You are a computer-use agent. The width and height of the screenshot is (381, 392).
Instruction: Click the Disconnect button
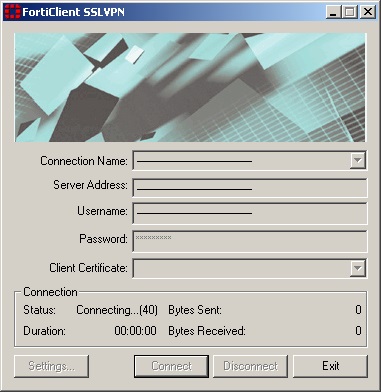tap(250, 366)
